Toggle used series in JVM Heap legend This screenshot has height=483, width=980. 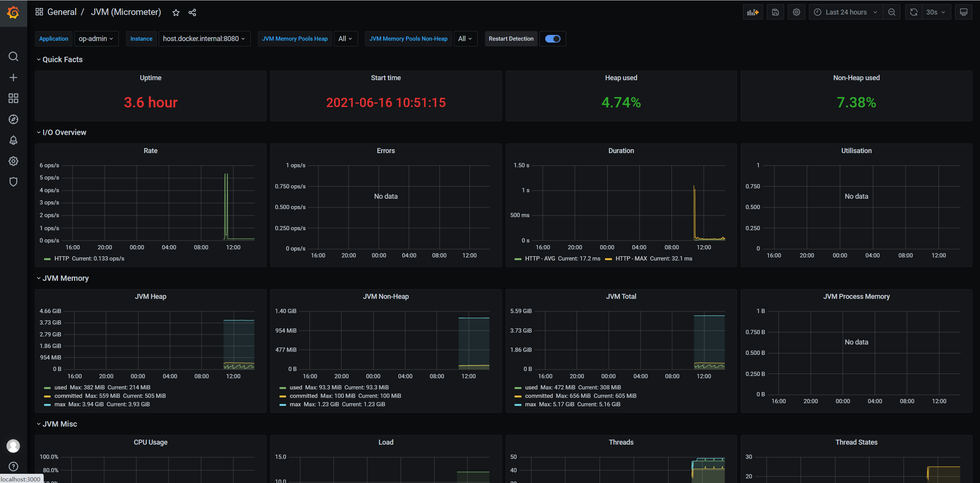[x=61, y=387]
